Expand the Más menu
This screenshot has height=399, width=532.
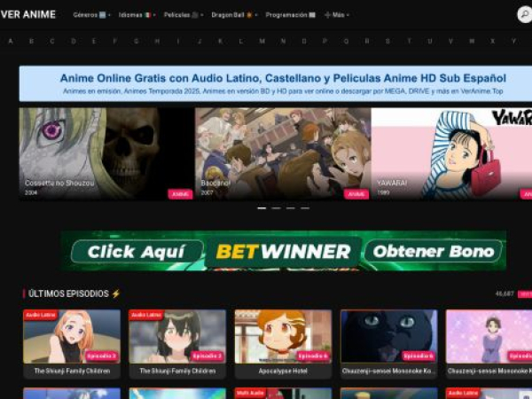click(337, 15)
